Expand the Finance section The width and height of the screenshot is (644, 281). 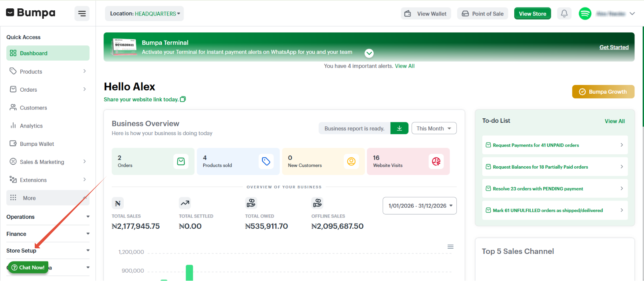click(48, 234)
